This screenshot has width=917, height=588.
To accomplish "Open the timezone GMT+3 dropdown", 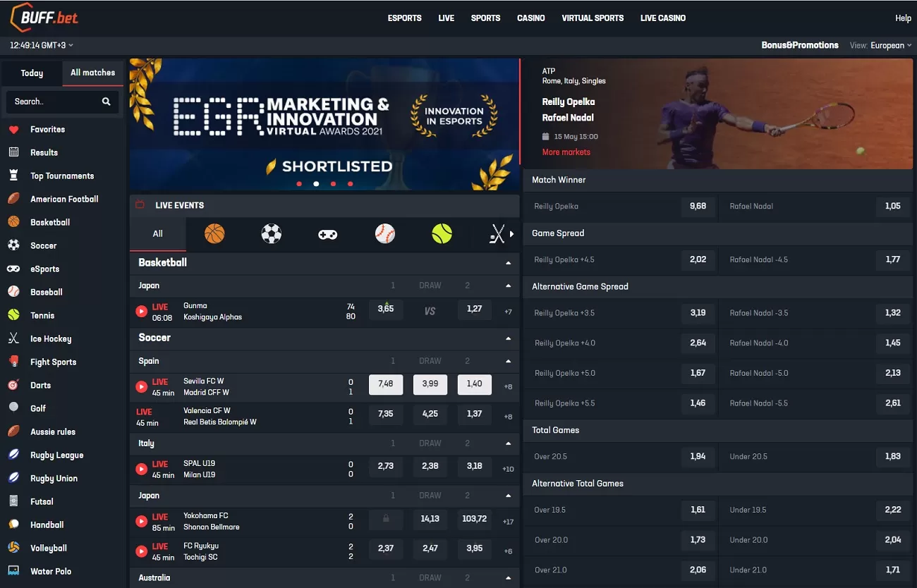I will tap(42, 45).
